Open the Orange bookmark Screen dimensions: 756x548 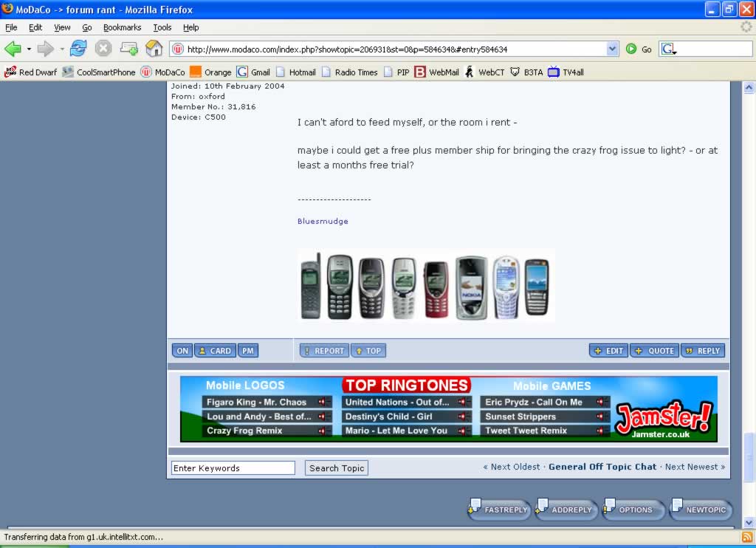[x=210, y=72]
